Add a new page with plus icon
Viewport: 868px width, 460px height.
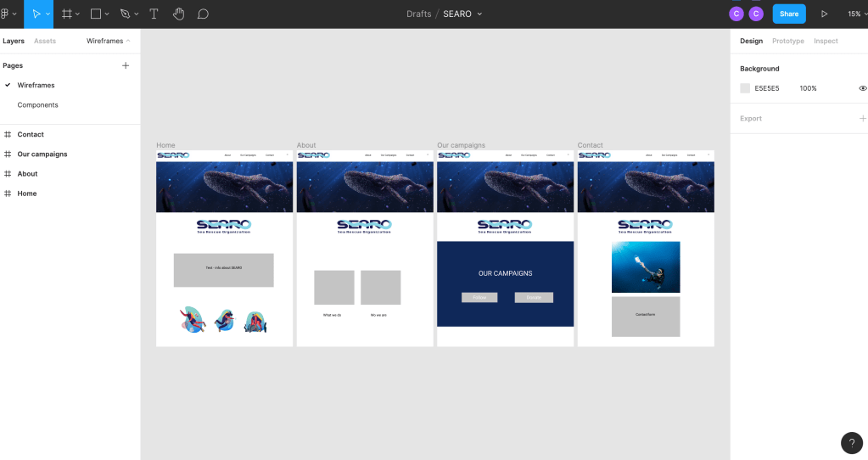(x=126, y=65)
